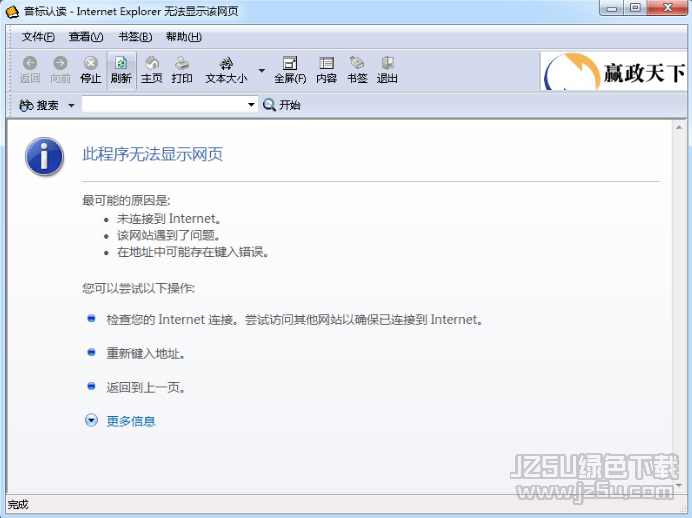Stop loading with the 停止 icon
This screenshot has height=518, width=692.
pos(91,63)
